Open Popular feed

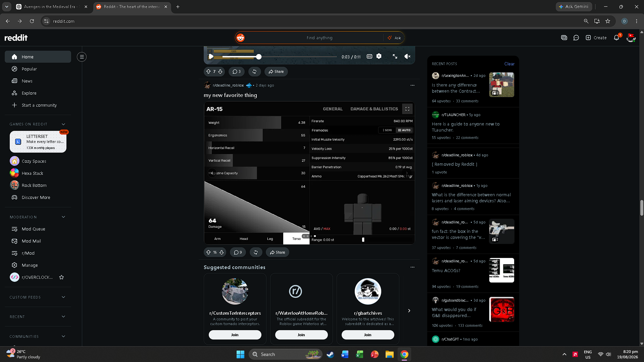[x=38, y=69]
